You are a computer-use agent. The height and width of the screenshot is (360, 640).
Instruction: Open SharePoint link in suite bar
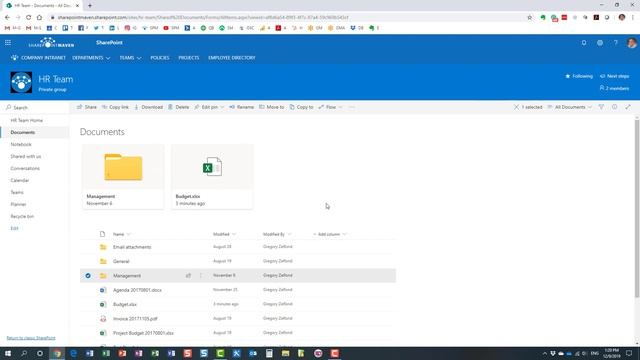[x=109, y=42]
